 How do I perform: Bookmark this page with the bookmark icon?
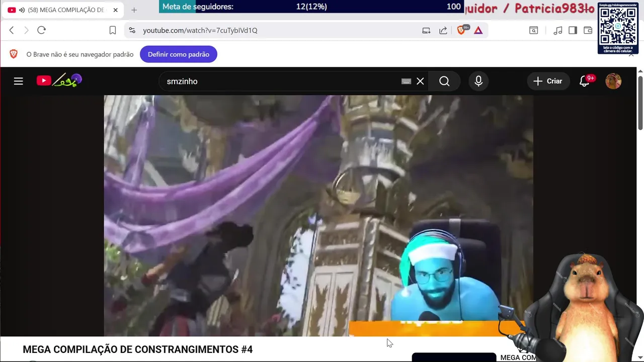tap(113, 30)
